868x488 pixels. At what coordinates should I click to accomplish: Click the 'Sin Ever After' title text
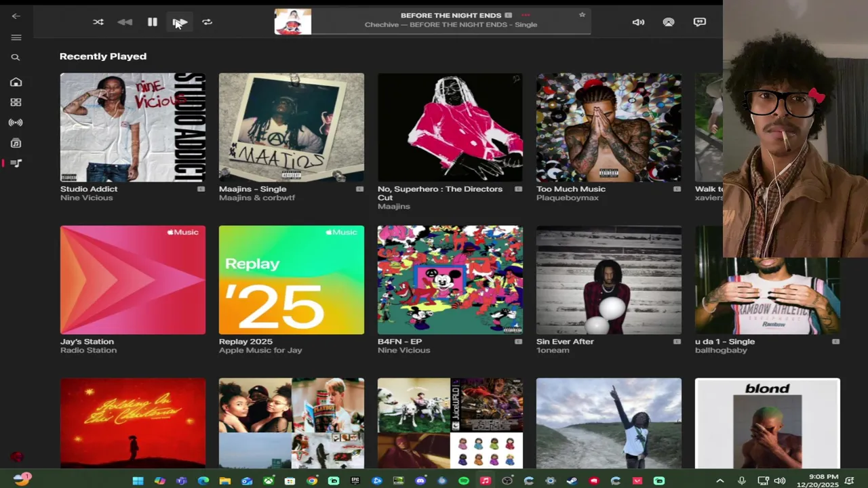pyautogui.click(x=565, y=342)
